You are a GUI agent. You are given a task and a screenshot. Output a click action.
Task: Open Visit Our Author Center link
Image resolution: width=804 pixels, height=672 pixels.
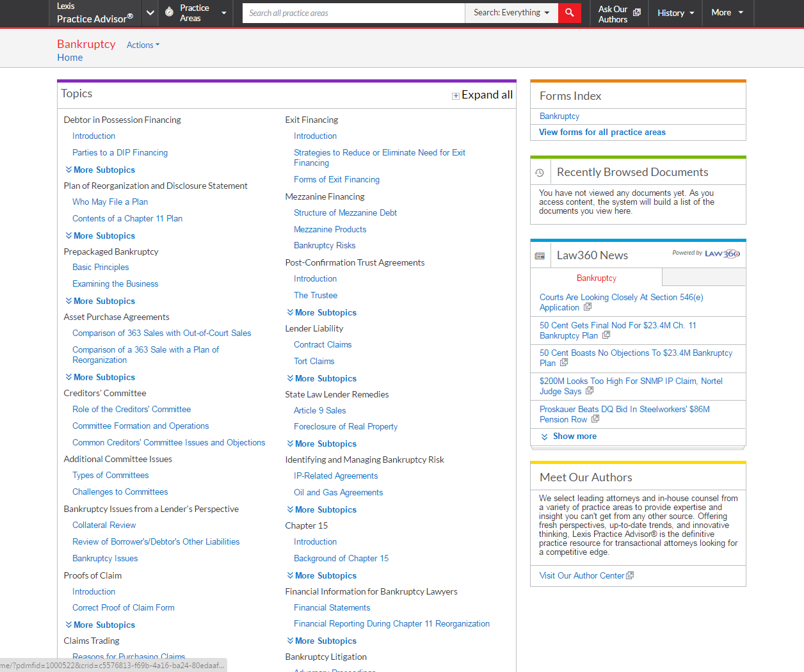[x=581, y=575]
